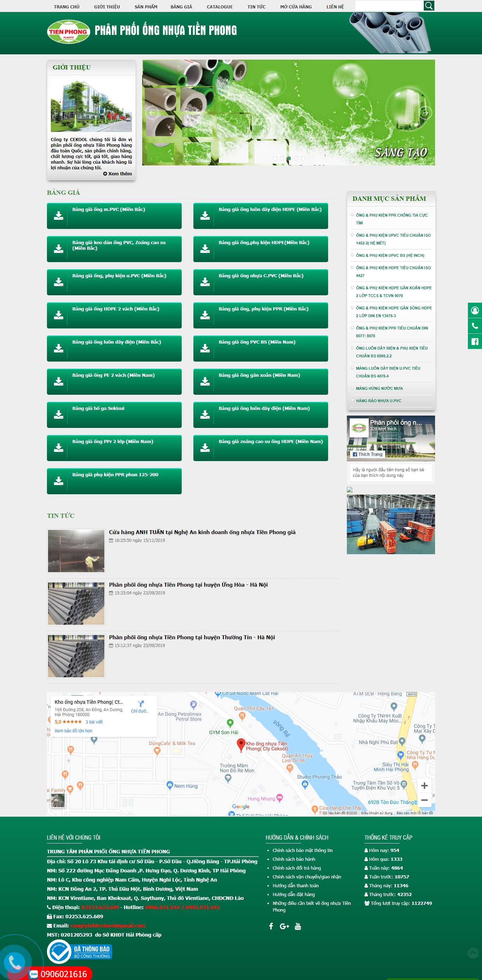
Task: Open the Ứng Hòa news article thumbnail
Action: click(76, 603)
